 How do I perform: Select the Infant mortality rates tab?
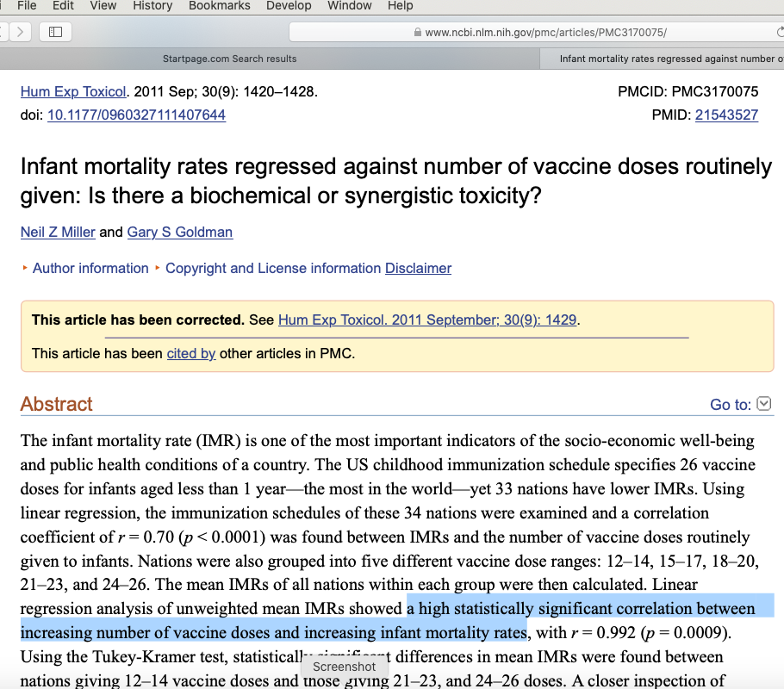pos(662,59)
